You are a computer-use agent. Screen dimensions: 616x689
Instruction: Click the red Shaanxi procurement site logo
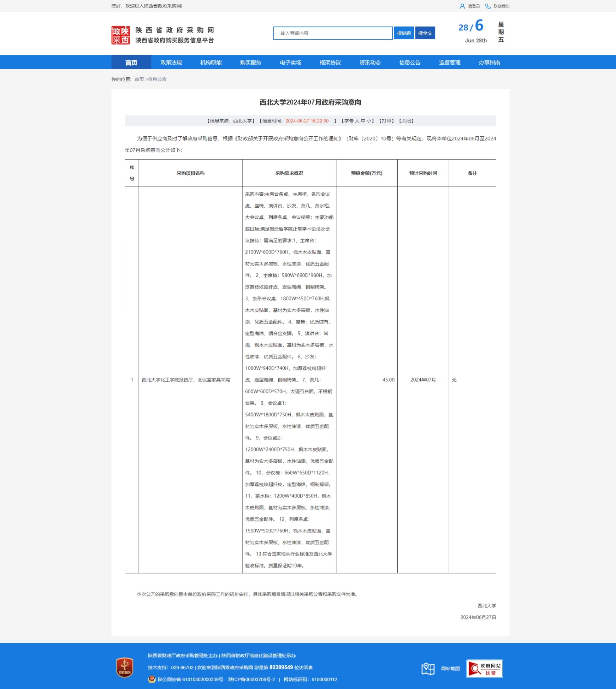pyautogui.click(x=120, y=35)
